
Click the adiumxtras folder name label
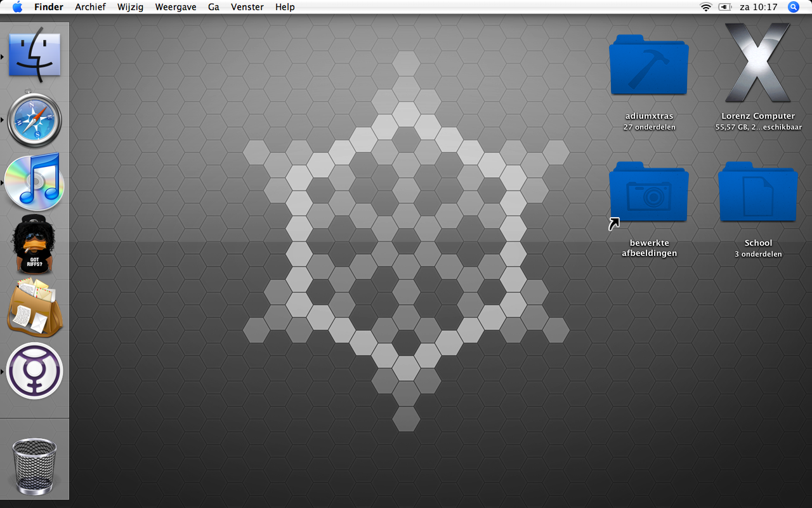click(x=649, y=116)
